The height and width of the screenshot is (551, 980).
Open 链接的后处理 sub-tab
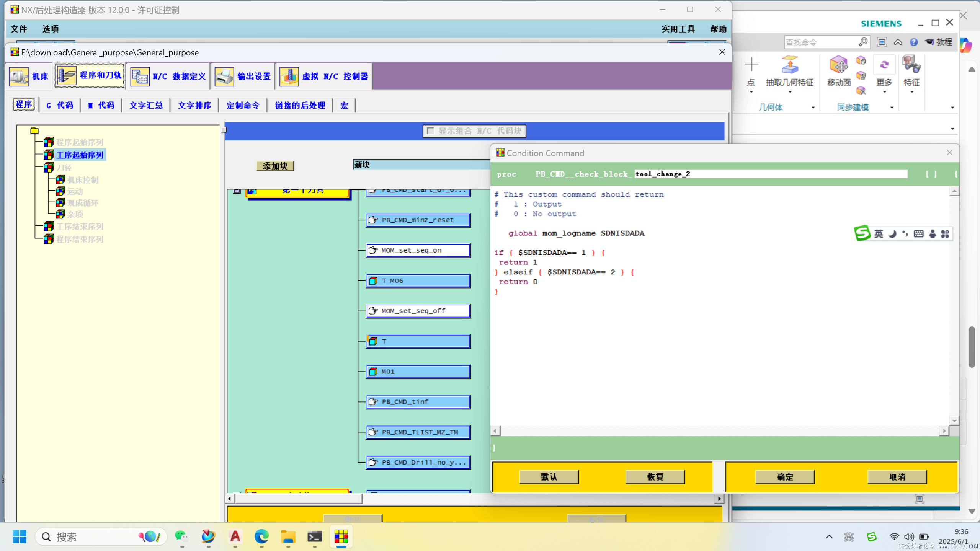[300, 105]
